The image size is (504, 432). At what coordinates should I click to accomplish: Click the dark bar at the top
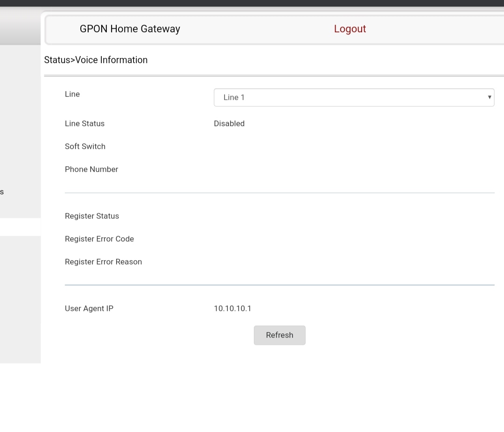(252, 3)
